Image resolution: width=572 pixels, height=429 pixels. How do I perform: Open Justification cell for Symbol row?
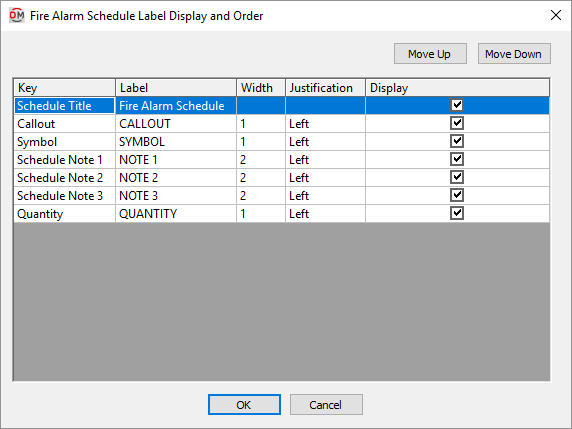point(325,142)
